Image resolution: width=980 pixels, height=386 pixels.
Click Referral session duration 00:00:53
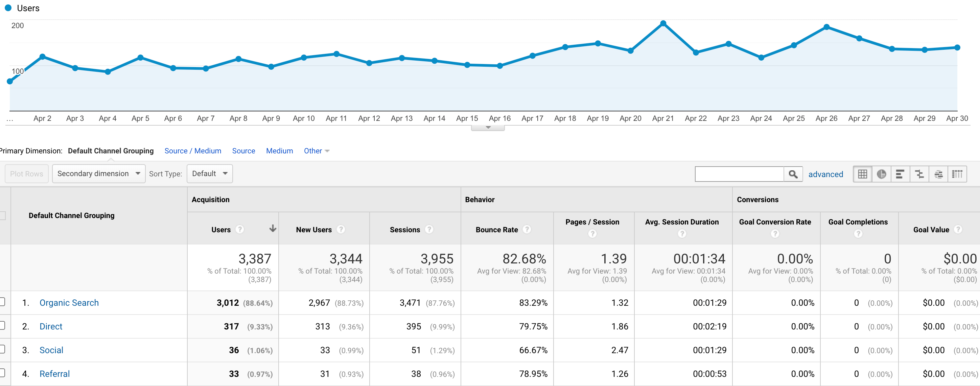[x=709, y=374]
